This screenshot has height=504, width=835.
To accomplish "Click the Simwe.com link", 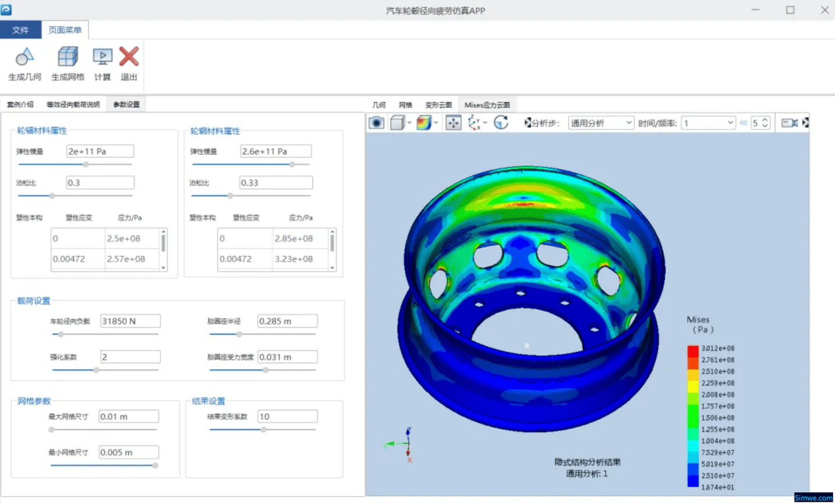I will click(x=814, y=498).
